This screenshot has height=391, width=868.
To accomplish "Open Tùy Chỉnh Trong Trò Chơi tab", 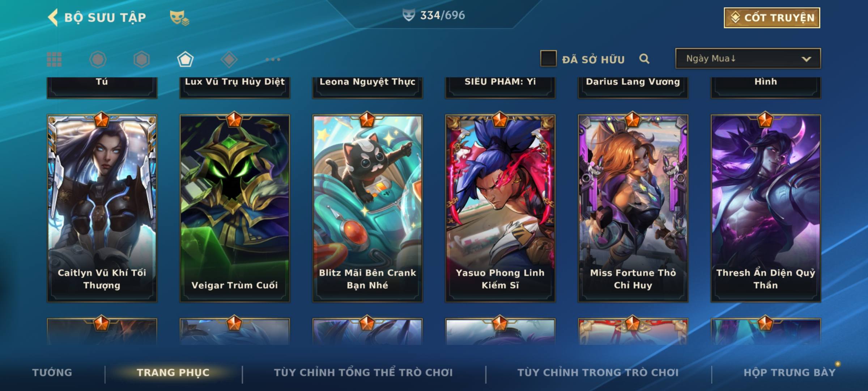I will pos(598,372).
